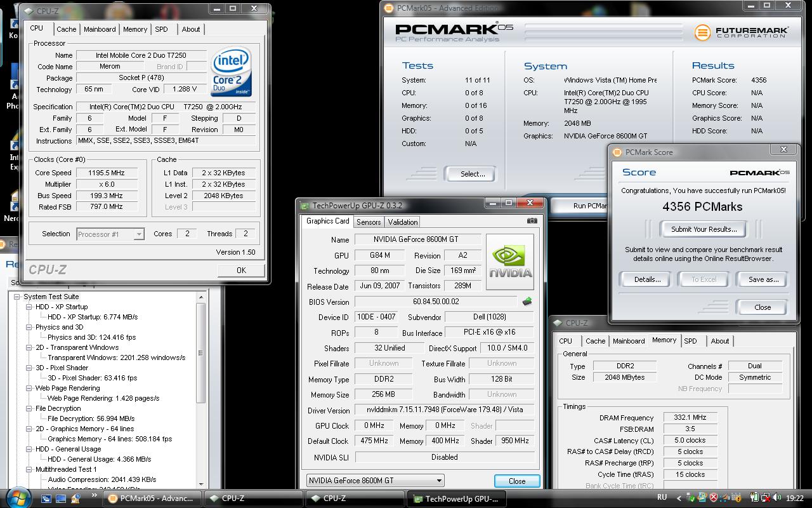
Task: Select 'HDD - XP Startup: 6.774 MB/s' row
Action: point(93,317)
